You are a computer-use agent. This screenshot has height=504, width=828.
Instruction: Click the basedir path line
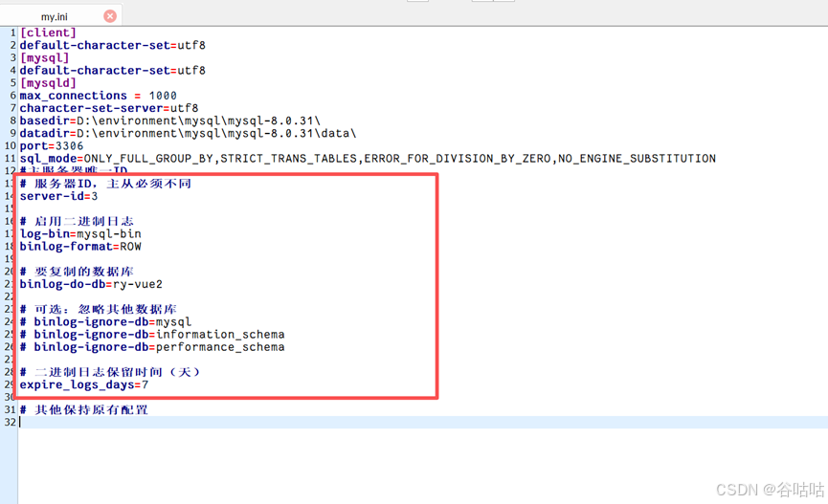tap(170, 121)
